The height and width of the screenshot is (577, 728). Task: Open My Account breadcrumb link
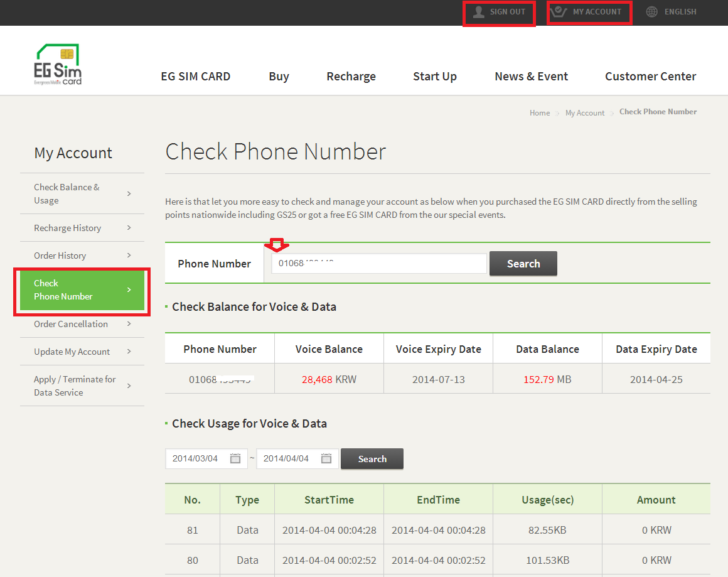click(x=585, y=113)
